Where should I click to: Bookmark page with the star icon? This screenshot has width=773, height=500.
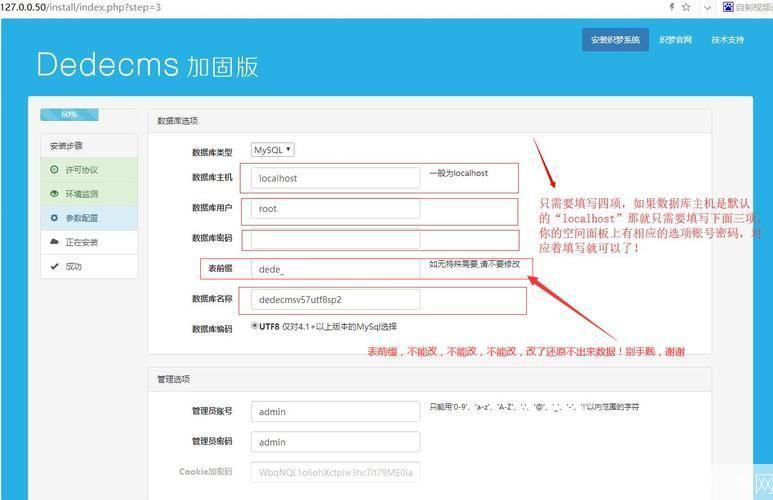click(686, 7)
